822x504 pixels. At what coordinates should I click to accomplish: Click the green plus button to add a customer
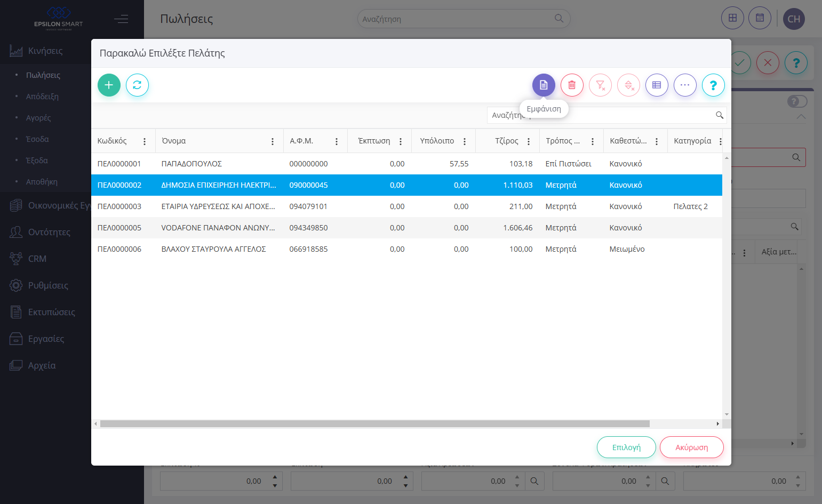109,85
